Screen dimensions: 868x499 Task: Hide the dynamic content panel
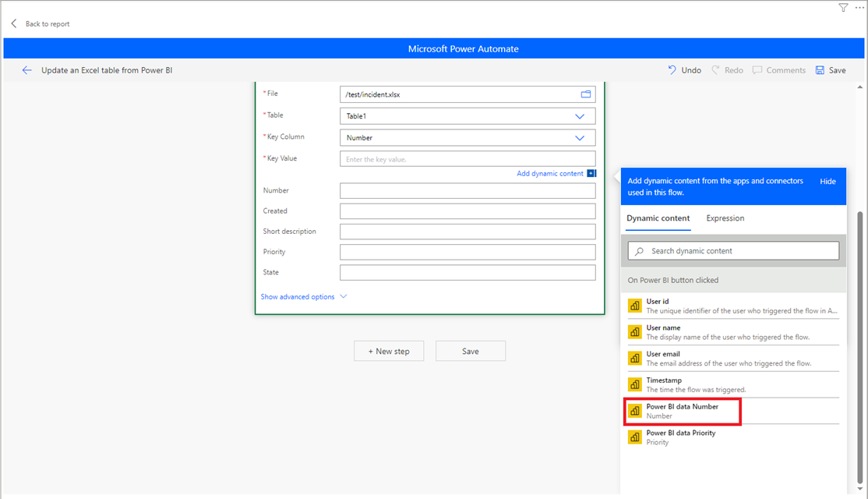click(827, 182)
